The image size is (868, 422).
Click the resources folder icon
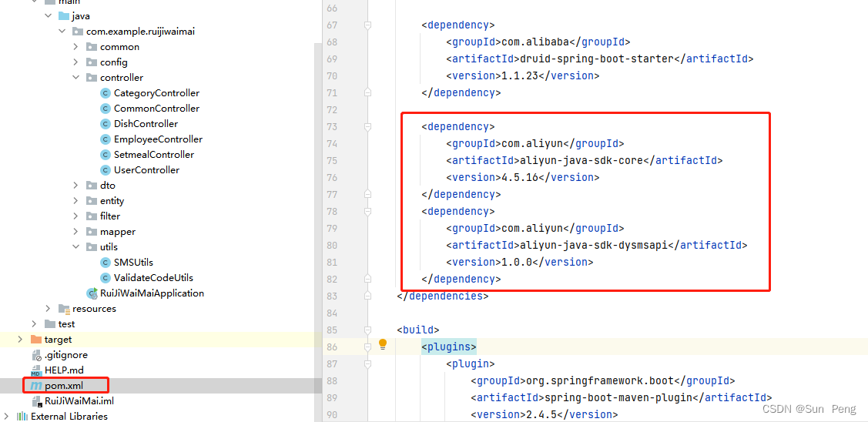coord(64,309)
